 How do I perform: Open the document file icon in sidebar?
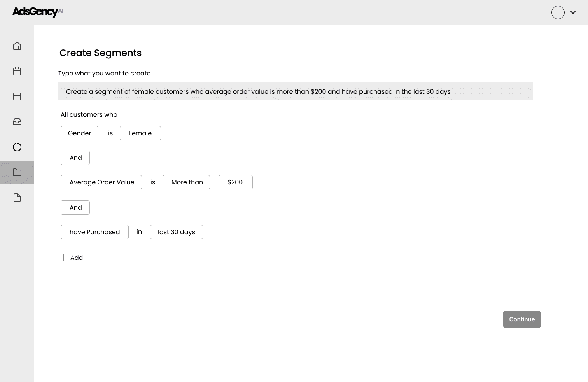pyautogui.click(x=17, y=198)
